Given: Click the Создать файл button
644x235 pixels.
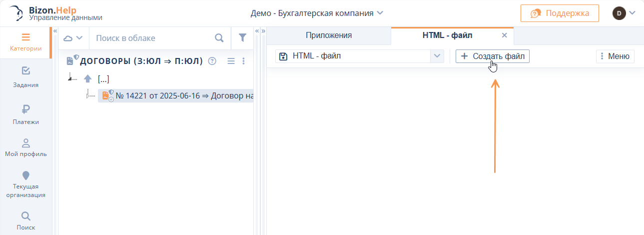Looking at the screenshot, I should [x=492, y=56].
